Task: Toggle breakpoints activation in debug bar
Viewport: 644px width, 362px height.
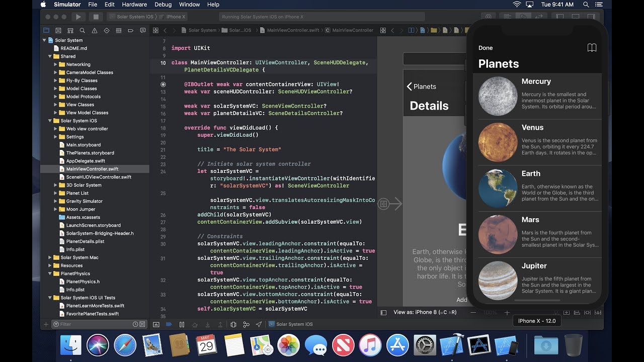Action: coord(169,324)
